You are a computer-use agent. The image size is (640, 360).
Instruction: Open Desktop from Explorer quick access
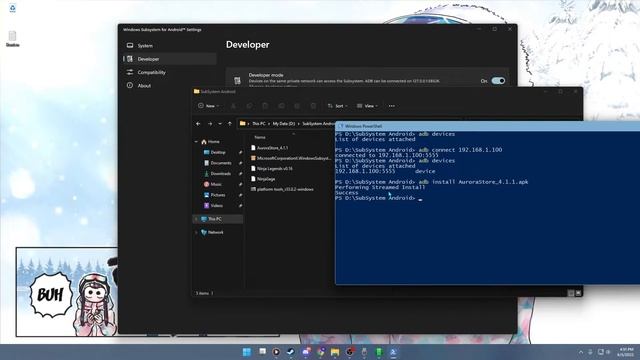218,152
